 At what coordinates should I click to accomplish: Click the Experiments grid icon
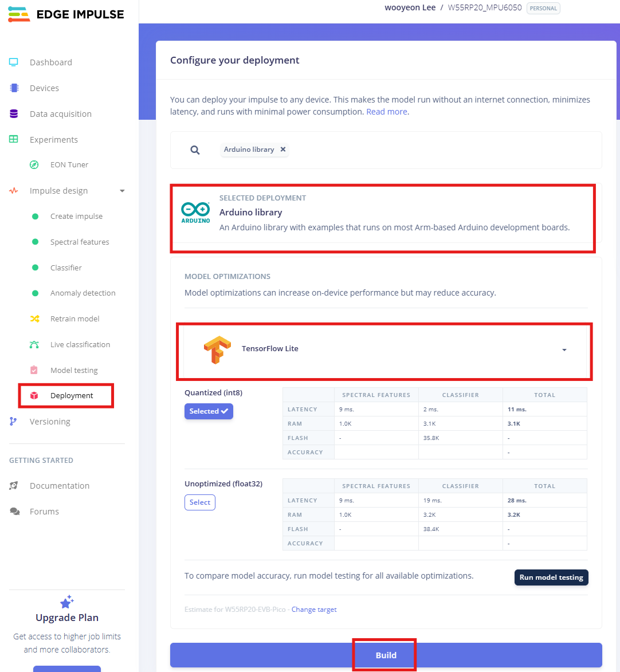tap(14, 139)
